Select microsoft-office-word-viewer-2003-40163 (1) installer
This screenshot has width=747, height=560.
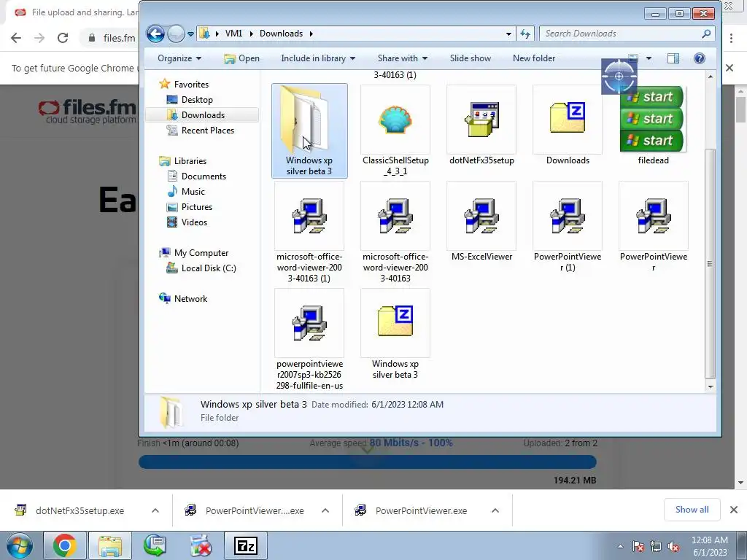coord(309,233)
